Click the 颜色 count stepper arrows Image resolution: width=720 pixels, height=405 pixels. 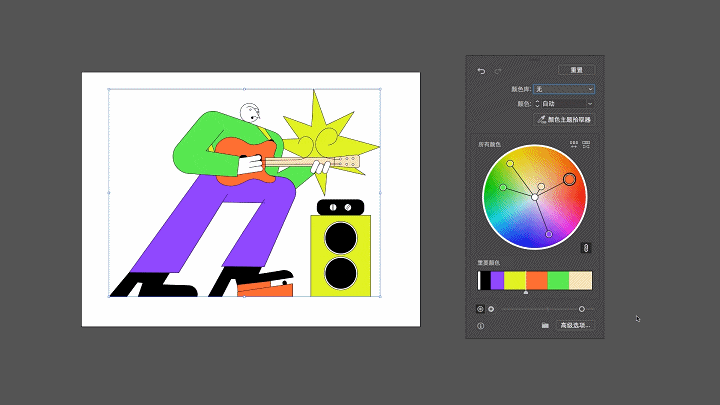tap(537, 103)
